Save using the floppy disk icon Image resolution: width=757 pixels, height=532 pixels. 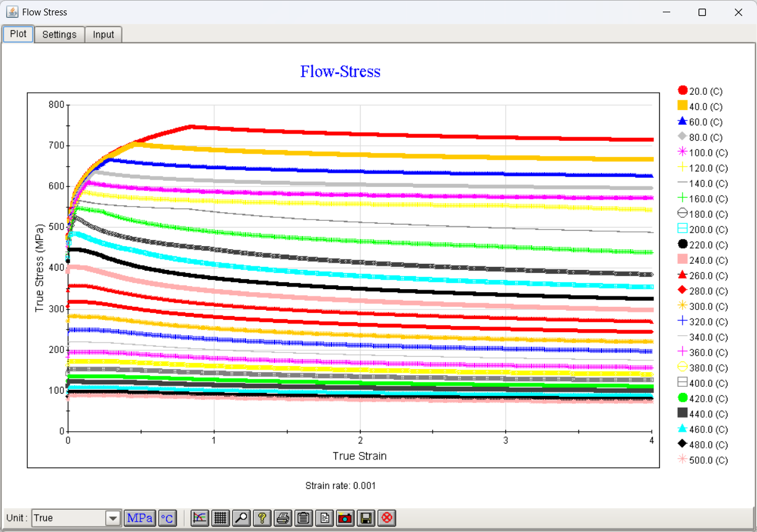(366, 518)
